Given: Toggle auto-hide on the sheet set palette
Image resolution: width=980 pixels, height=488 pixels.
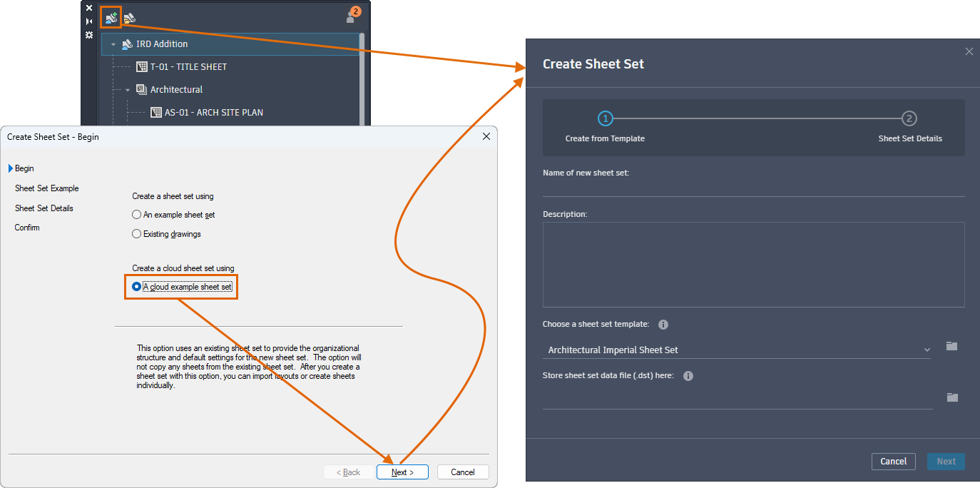Looking at the screenshot, I should (x=89, y=21).
